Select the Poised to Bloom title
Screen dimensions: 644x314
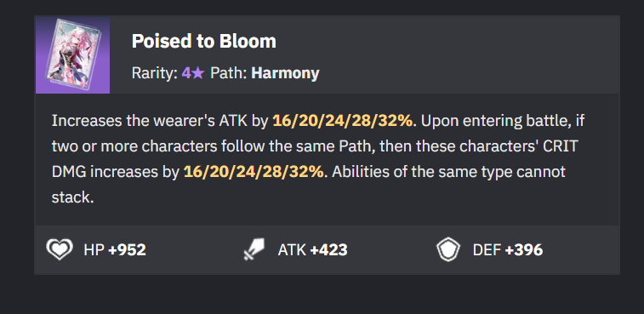click(203, 41)
